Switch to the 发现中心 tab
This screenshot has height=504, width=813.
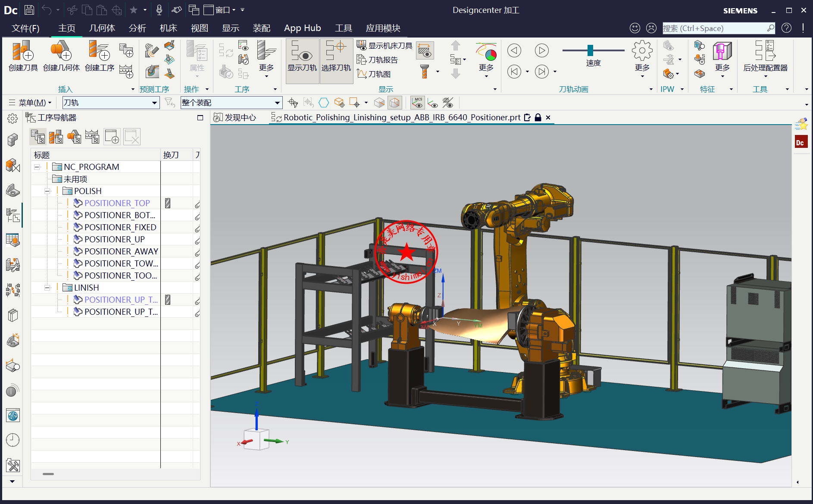pyautogui.click(x=235, y=117)
